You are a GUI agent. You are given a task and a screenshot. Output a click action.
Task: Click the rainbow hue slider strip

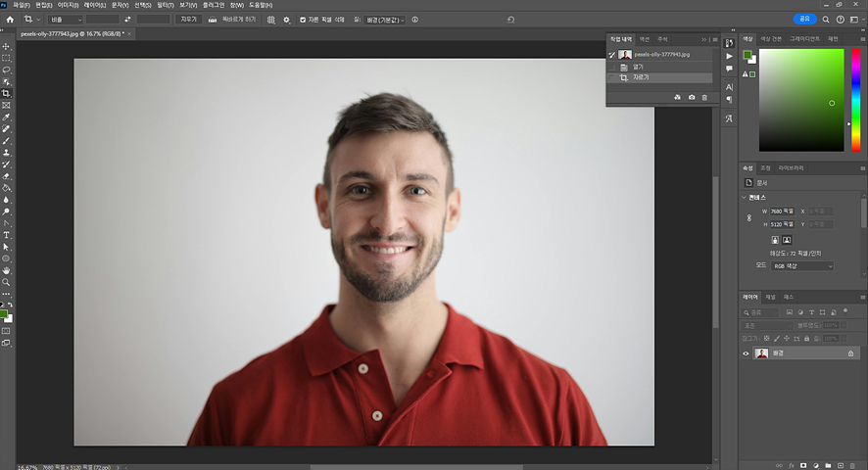coord(856,100)
